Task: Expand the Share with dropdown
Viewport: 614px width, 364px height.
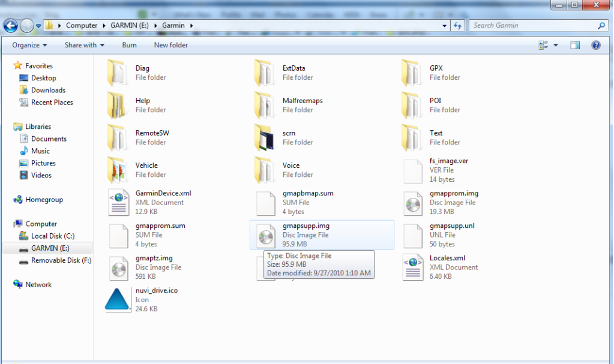Action: 84,45
